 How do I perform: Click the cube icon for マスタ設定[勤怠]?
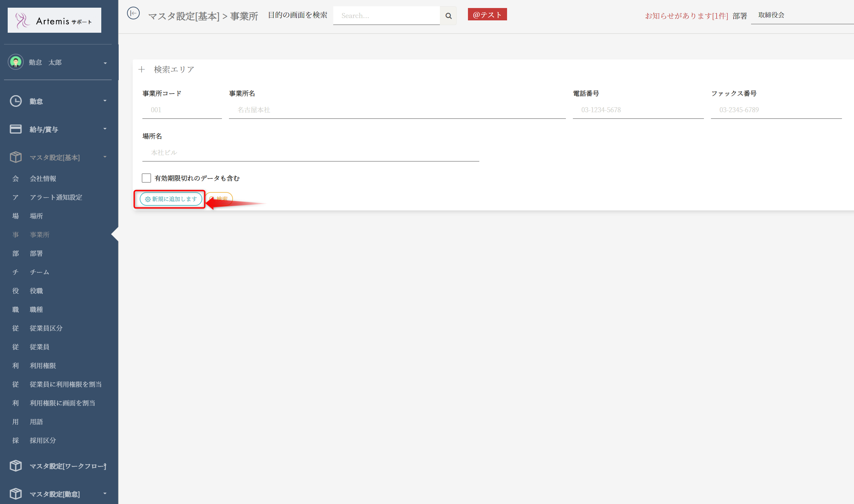(16, 493)
